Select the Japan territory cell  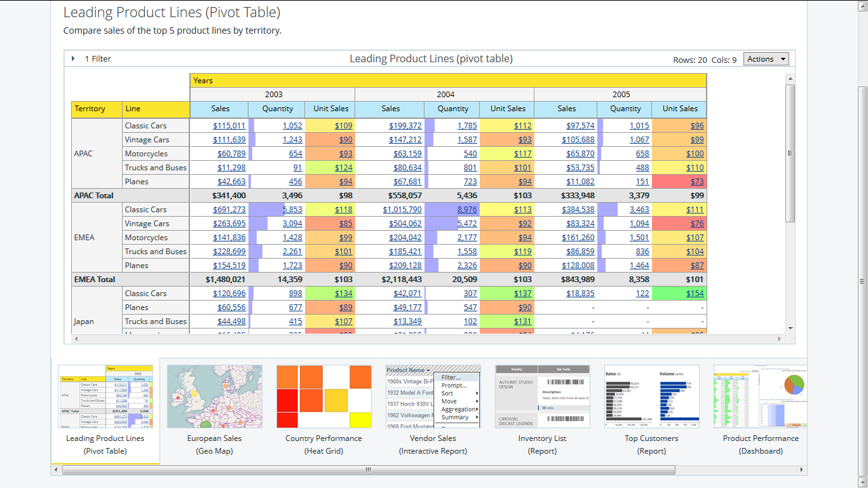click(97, 310)
